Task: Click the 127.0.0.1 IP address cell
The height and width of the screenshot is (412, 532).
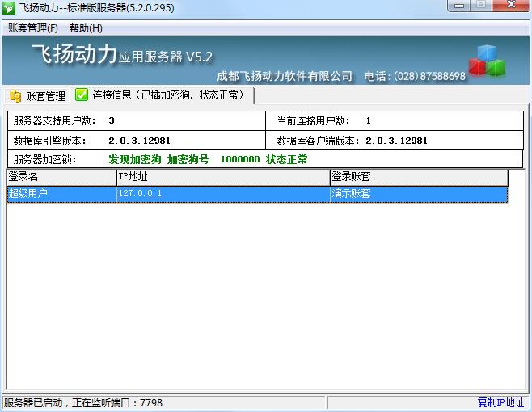Action: [223, 194]
